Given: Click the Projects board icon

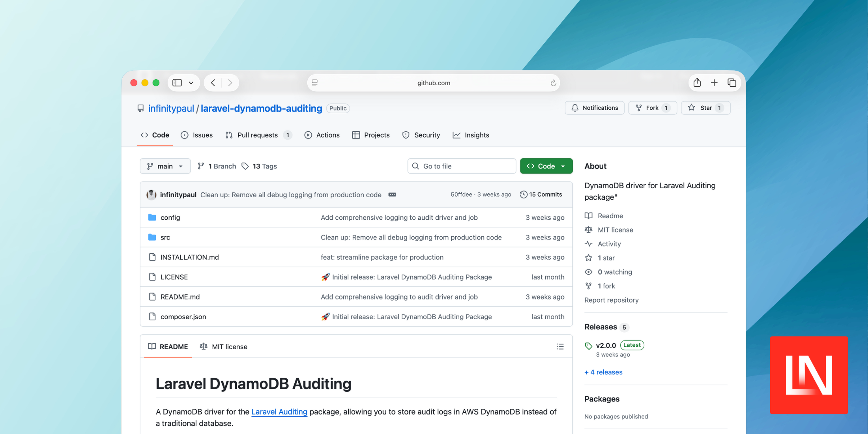Looking at the screenshot, I should (355, 135).
